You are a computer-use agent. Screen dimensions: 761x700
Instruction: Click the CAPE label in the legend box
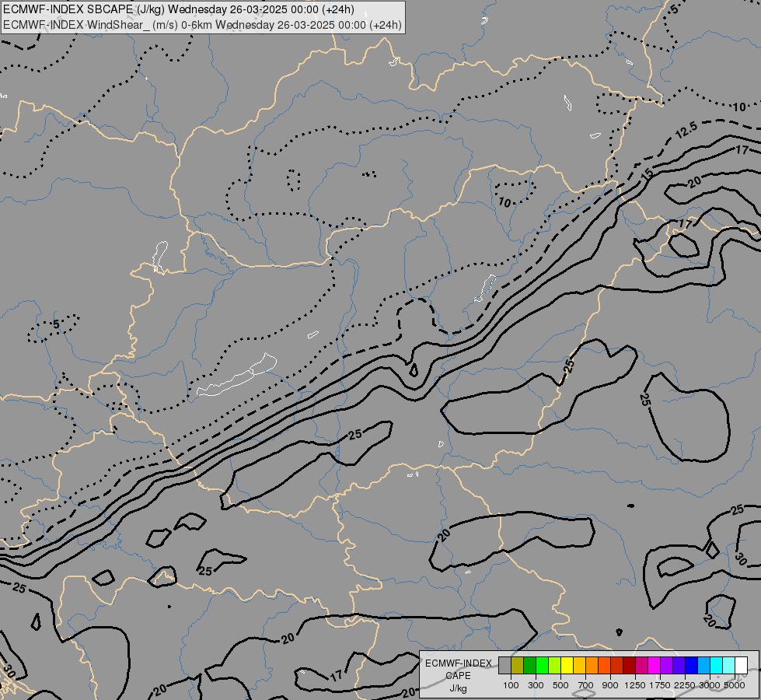[458, 676]
